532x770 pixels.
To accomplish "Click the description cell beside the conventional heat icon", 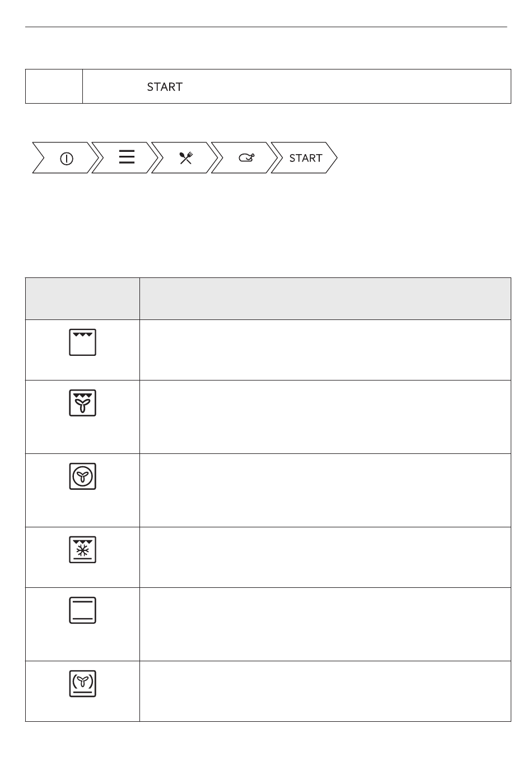I will click(x=325, y=624).
